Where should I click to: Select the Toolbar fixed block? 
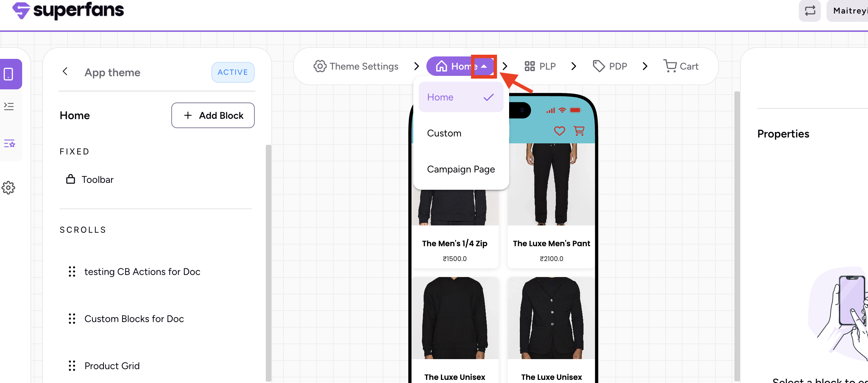pos(97,179)
